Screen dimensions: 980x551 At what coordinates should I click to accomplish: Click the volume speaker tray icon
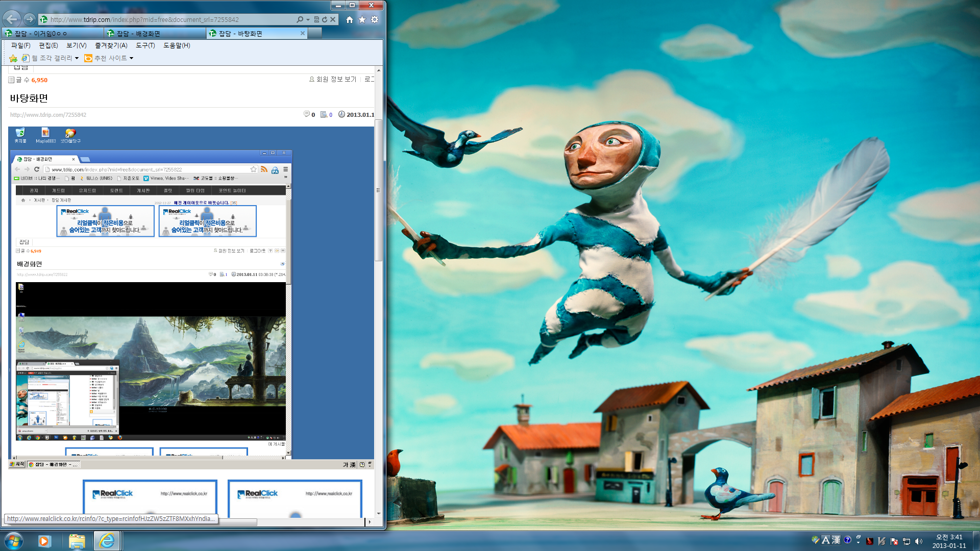[919, 541]
